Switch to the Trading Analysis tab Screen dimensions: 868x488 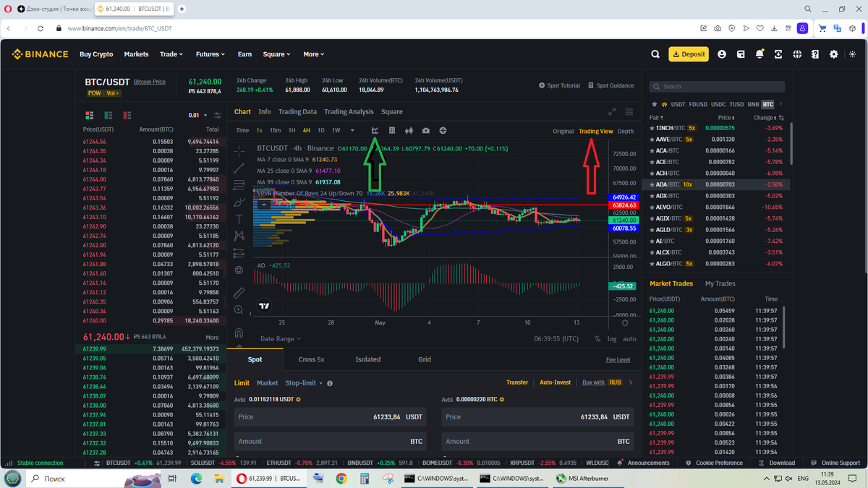349,111
